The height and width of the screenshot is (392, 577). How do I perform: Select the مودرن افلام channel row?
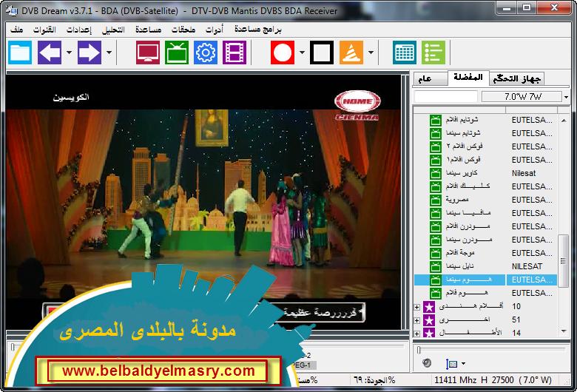tap(485, 227)
